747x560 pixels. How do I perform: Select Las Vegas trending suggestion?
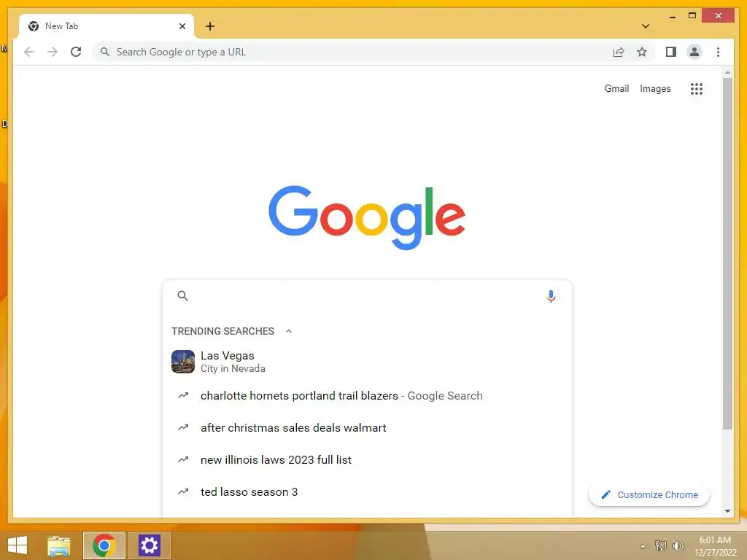(367, 362)
